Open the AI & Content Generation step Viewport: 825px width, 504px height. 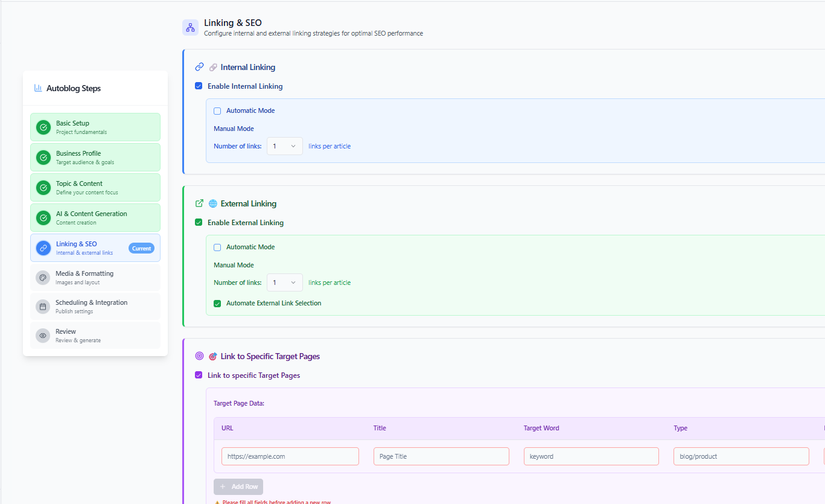click(x=95, y=218)
